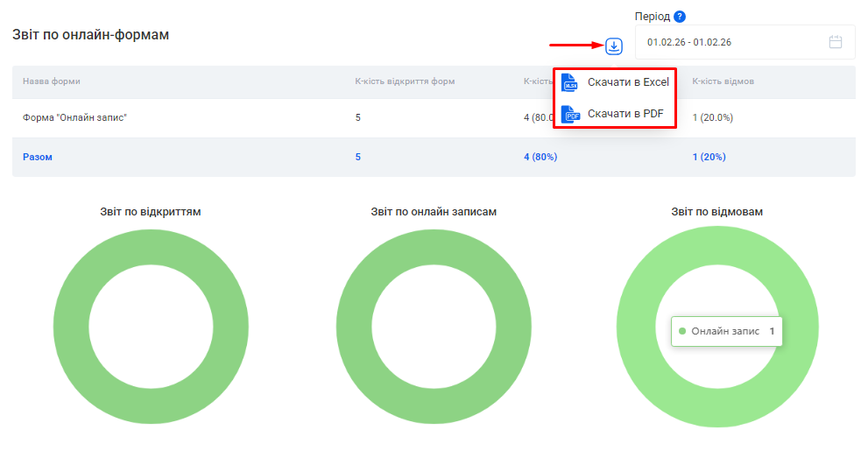The width and height of the screenshot is (868, 451).
Task: Click the download report icon
Action: (614, 46)
